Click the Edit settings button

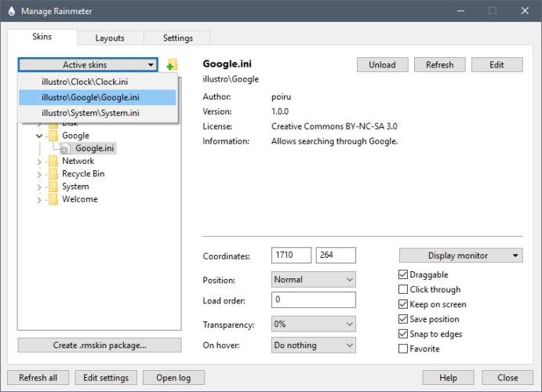tap(106, 377)
